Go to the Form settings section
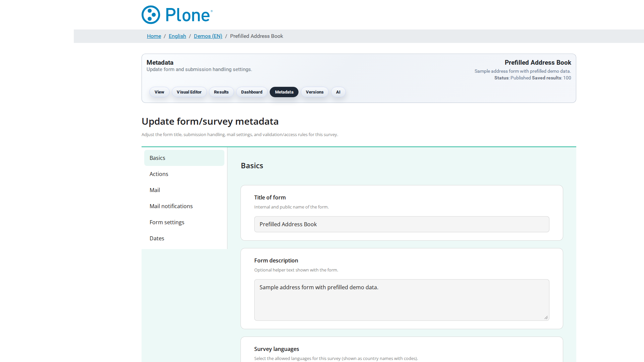Image resolution: width=644 pixels, height=362 pixels. coord(184,222)
